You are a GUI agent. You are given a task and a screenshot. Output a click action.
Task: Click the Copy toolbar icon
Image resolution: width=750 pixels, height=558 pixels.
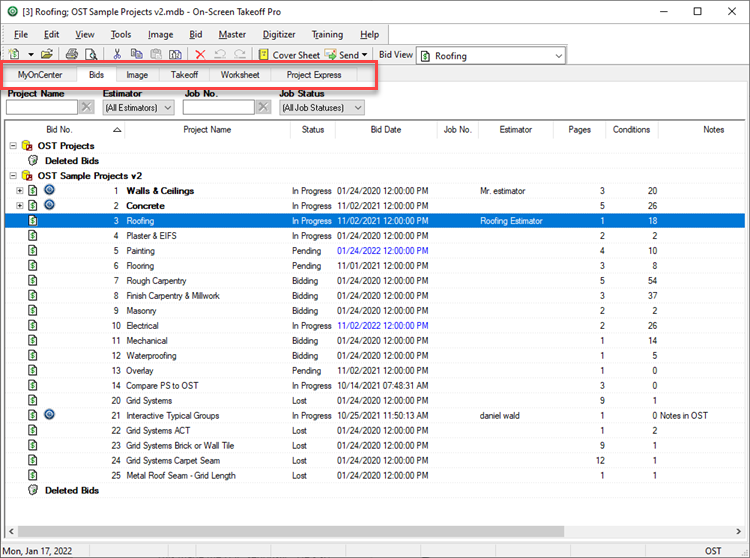pyautogui.click(x=136, y=55)
